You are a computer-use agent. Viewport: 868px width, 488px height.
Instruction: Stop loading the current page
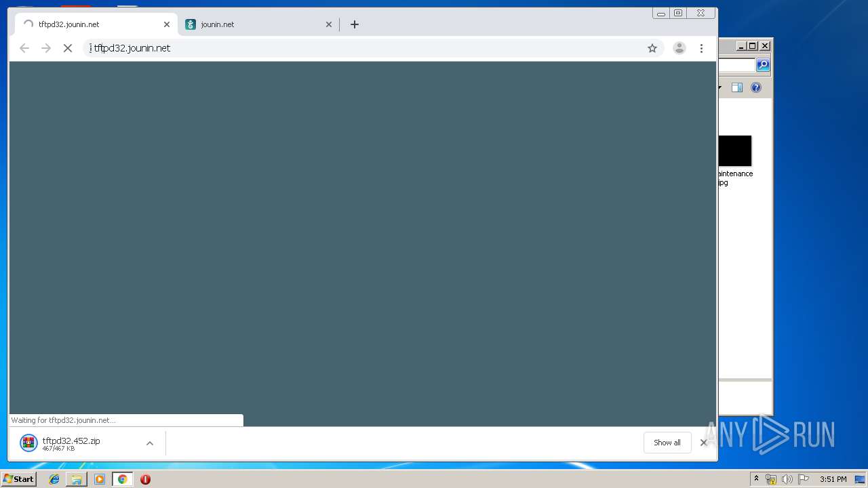[x=68, y=48]
